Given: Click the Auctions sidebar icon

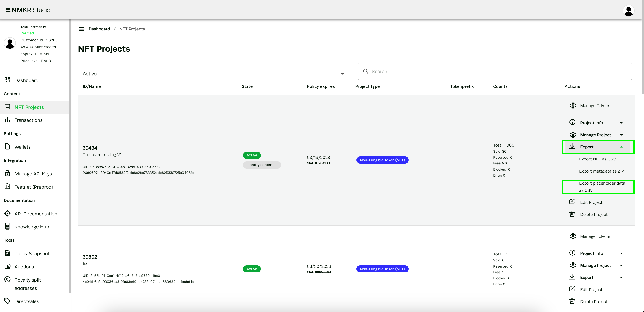Looking at the screenshot, I should (x=7, y=266).
